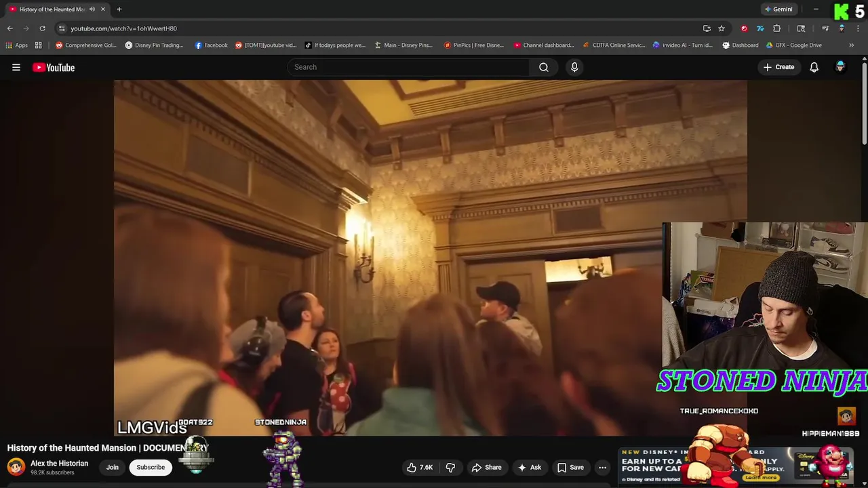Open the Comprehensive Gol... bookmark

[85, 45]
